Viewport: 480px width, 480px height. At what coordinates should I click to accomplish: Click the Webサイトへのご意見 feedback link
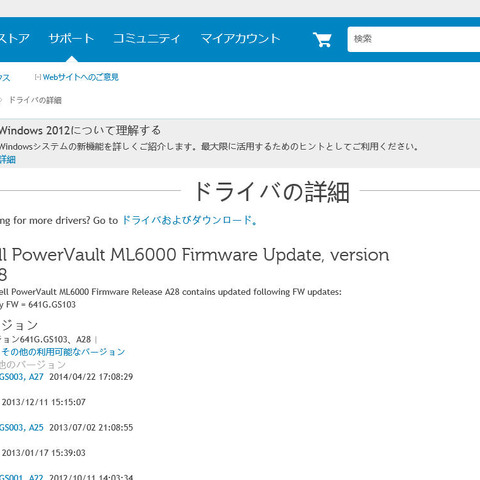(x=81, y=77)
